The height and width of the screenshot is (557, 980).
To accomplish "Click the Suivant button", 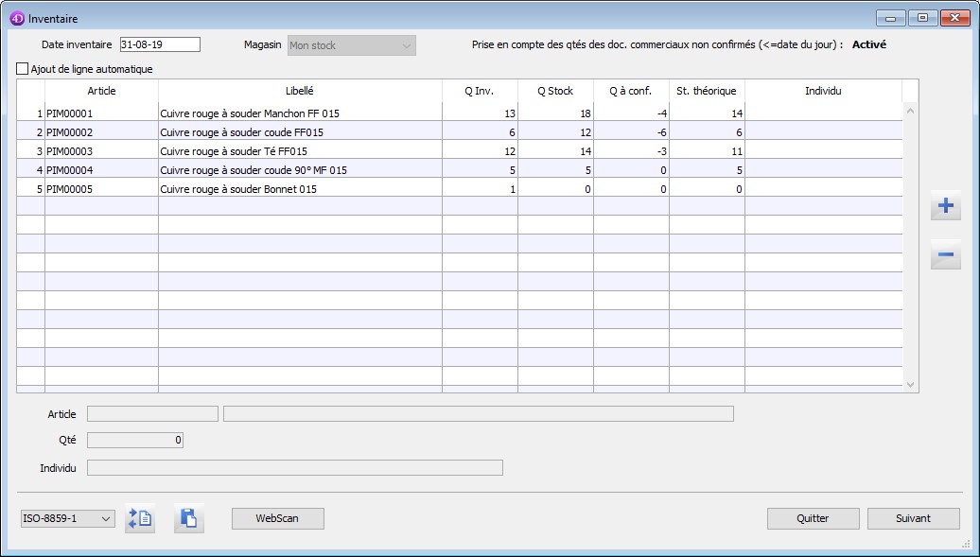I will (913, 518).
